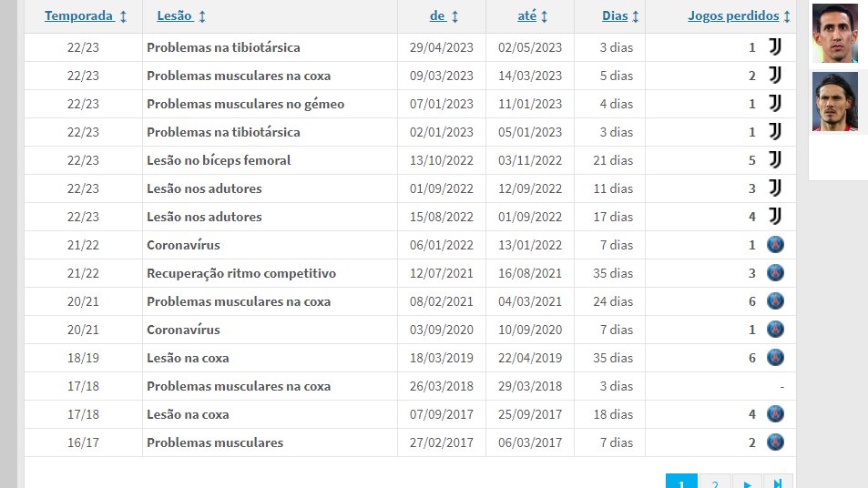868x488 pixels.
Task: Open second player portrait thumbnail in sidebar
Action: pyautogui.click(x=835, y=102)
